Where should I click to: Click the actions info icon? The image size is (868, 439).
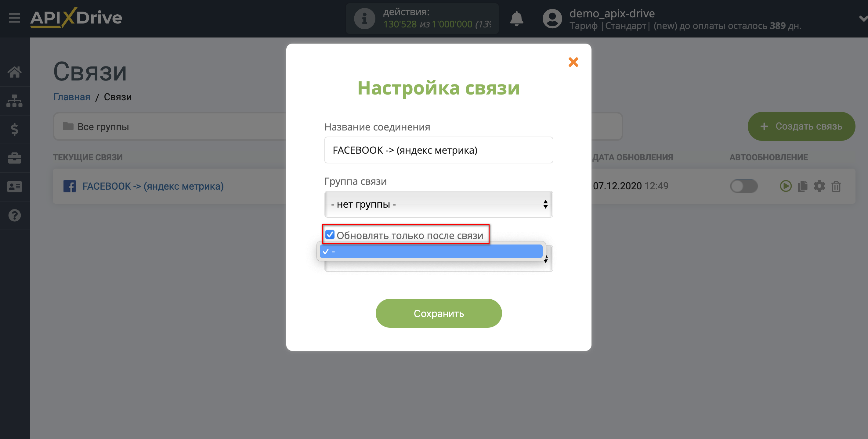tap(364, 19)
